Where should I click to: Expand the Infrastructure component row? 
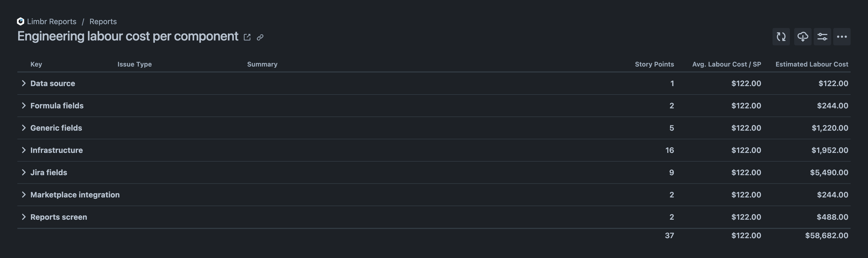[x=24, y=150]
